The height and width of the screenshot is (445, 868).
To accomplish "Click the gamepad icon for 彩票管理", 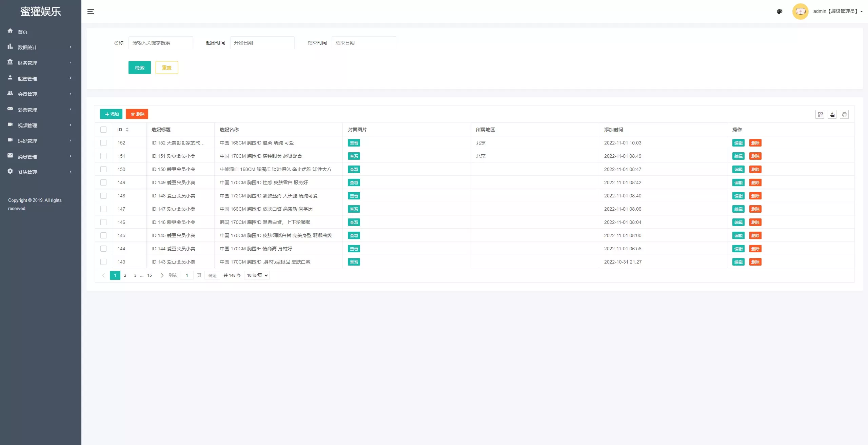I will [10, 109].
